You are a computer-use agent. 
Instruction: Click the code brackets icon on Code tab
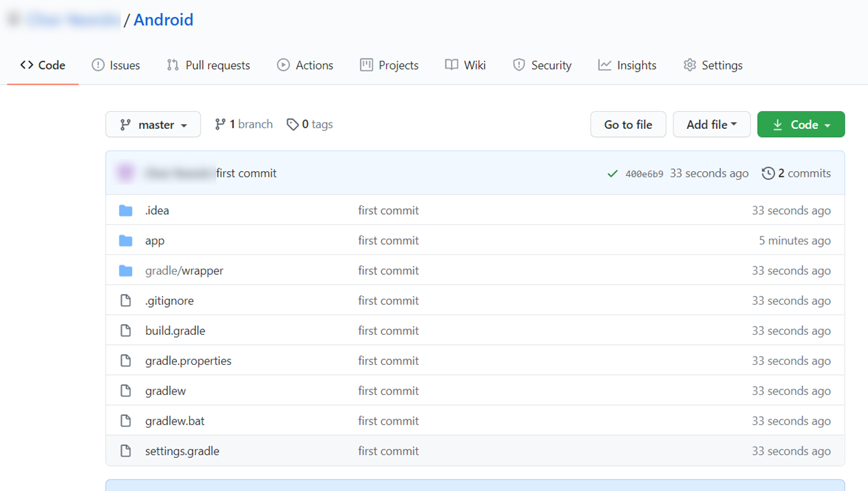27,65
